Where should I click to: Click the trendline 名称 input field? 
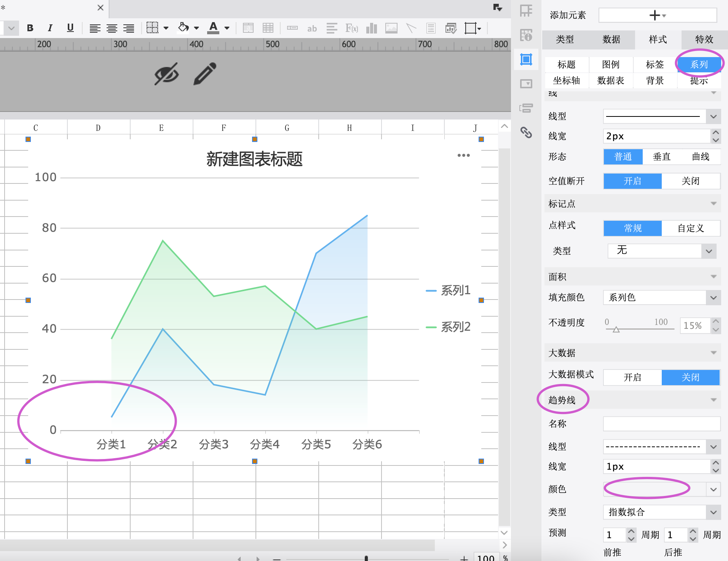662,424
